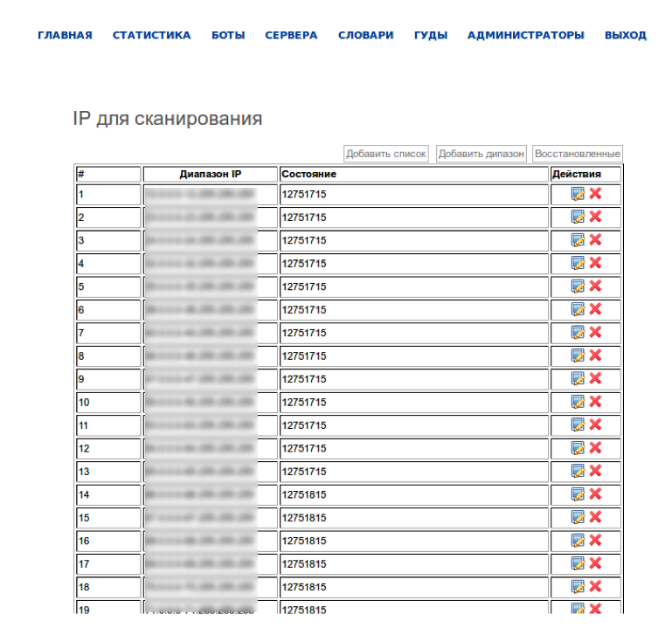This screenshot has height=628, width=672.
Task: Open the edit icon for row 8
Action: [x=578, y=355]
